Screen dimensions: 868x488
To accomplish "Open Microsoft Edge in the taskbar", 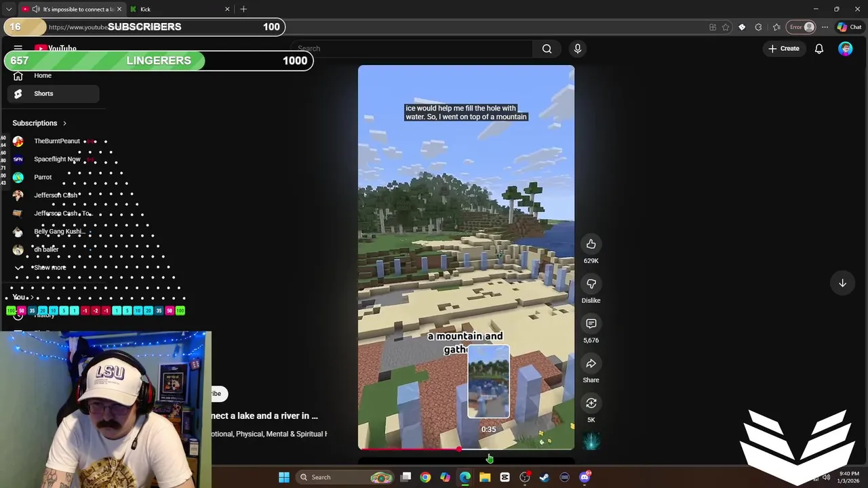I will click(465, 477).
